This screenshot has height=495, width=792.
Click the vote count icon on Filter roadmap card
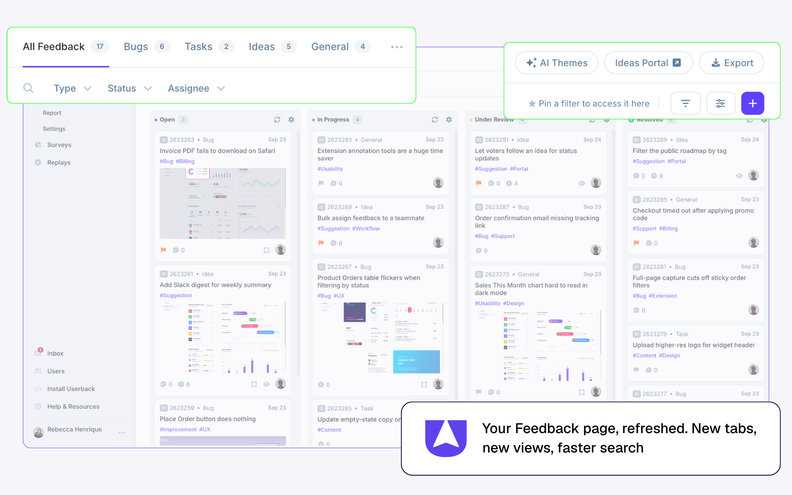654,176
